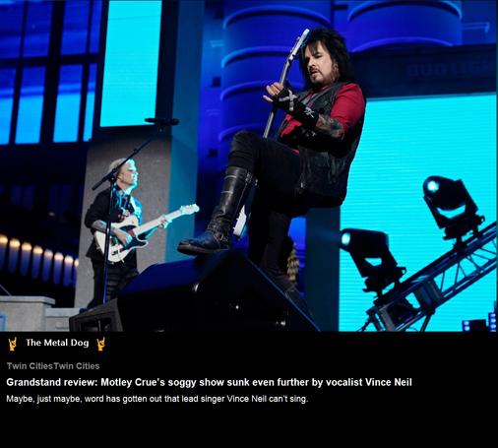The image size is (498, 448).
Task: Click the microphone on the stand in photo
Action: click(x=161, y=121)
